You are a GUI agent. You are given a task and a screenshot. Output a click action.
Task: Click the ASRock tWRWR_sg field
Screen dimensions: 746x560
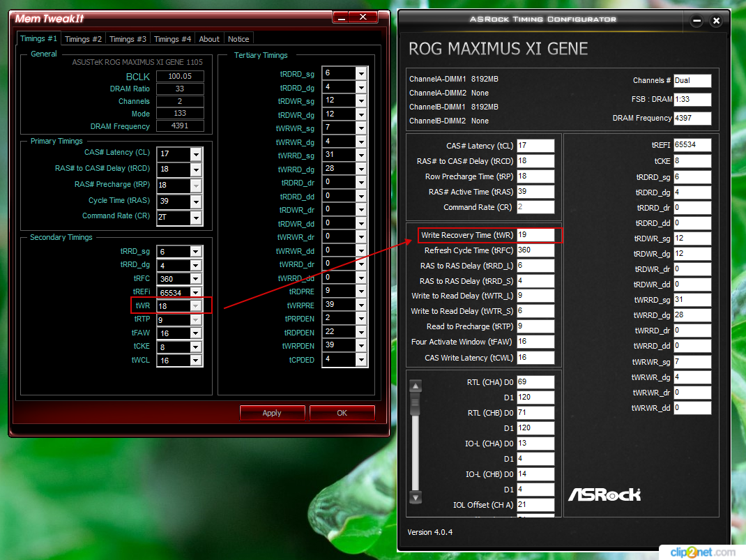click(x=692, y=362)
